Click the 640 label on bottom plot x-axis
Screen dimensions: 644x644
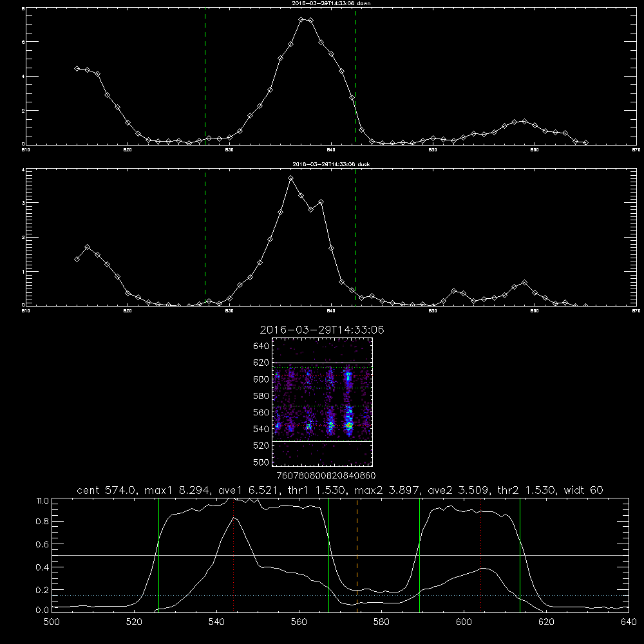[629, 622]
